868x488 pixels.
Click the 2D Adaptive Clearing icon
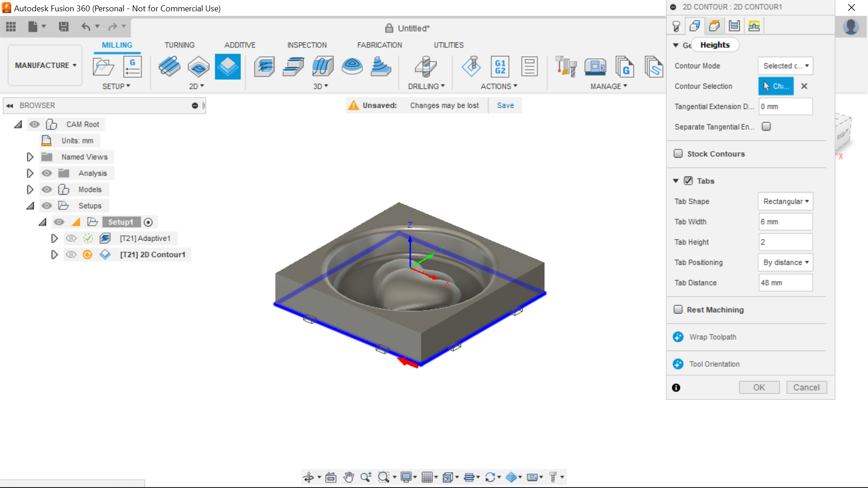click(x=170, y=67)
